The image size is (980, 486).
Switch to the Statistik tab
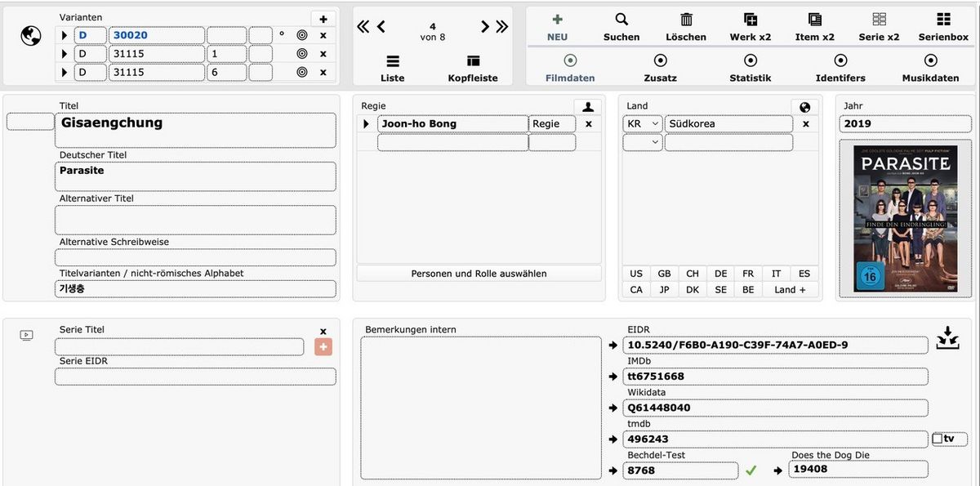pyautogui.click(x=751, y=60)
